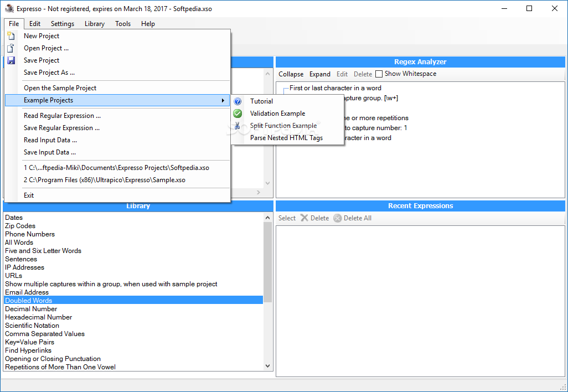The image size is (568, 392).
Task: Open Parse Nested HTML Tags example
Action: pyautogui.click(x=288, y=138)
